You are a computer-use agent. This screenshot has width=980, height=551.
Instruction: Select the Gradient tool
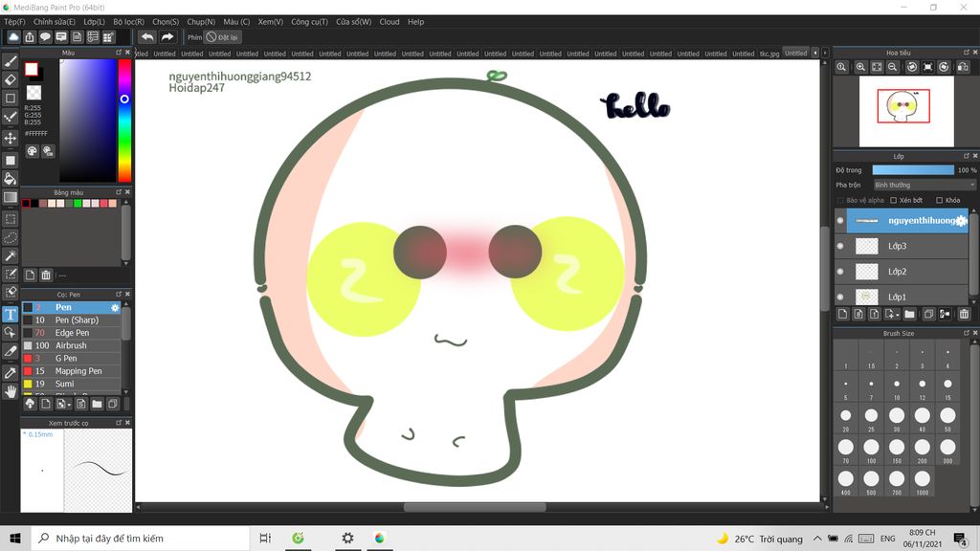[10, 197]
